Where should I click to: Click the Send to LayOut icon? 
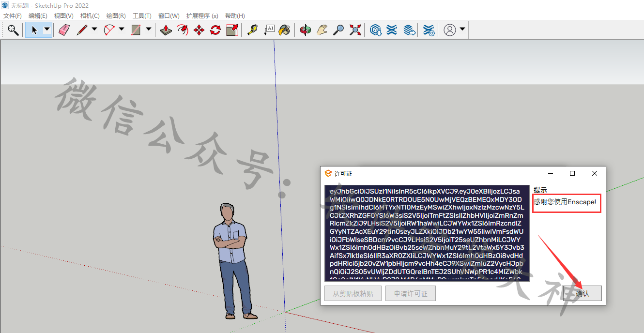click(410, 30)
